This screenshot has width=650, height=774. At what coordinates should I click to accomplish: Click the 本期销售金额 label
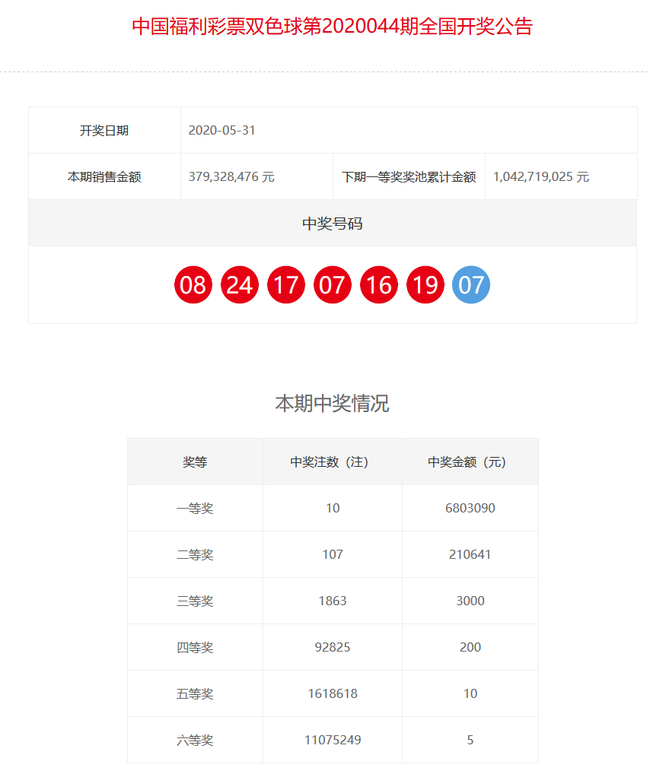click(x=104, y=177)
